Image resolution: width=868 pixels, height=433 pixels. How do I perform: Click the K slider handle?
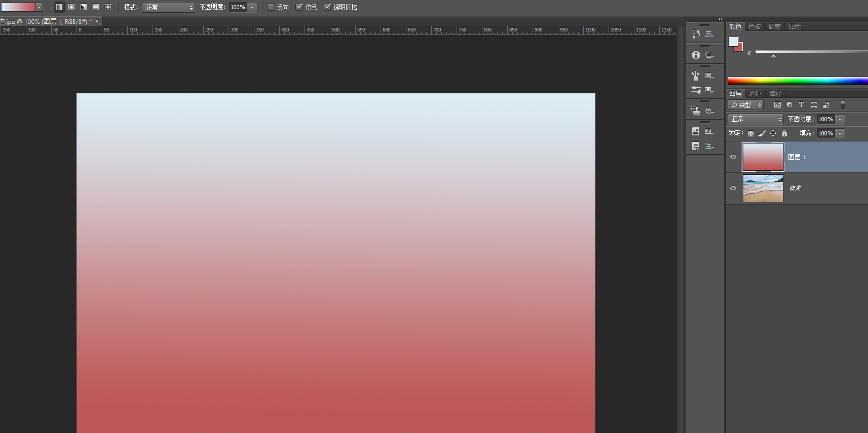tap(773, 56)
